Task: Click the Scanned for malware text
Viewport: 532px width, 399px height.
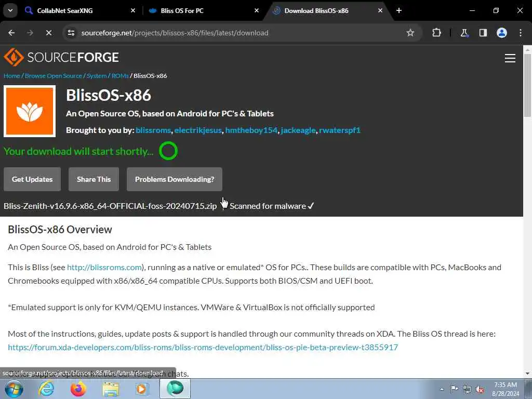Action: click(x=268, y=206)
